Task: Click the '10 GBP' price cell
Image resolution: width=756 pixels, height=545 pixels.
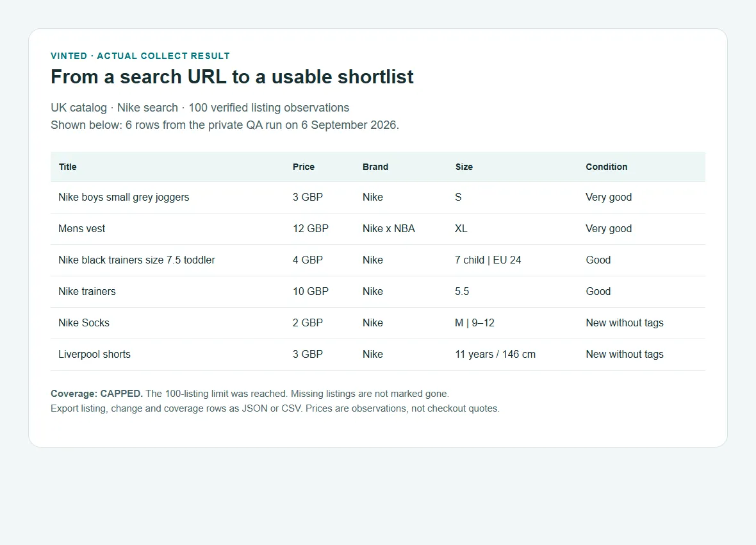Action: pyautogui.click(x=311, y=292)
